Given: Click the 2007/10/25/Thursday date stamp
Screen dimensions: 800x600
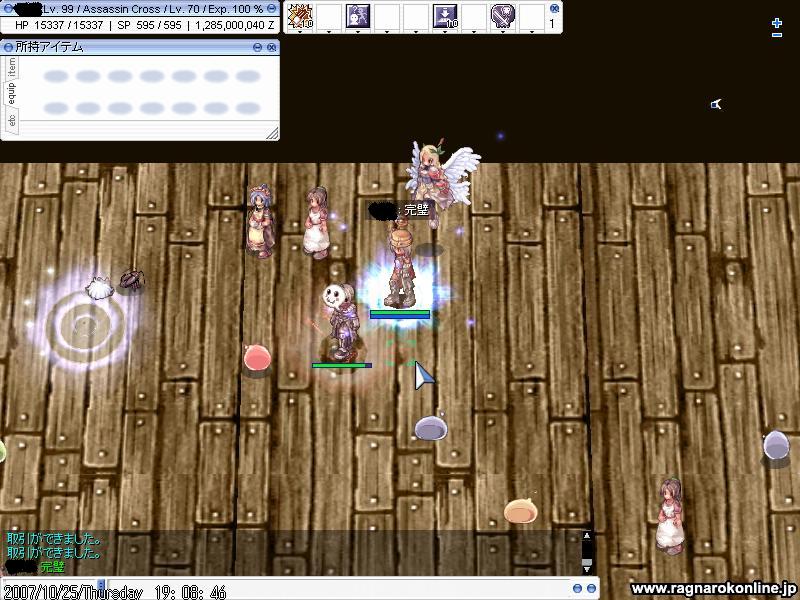Looking at the screenshot, I should [x=73, y=592].
